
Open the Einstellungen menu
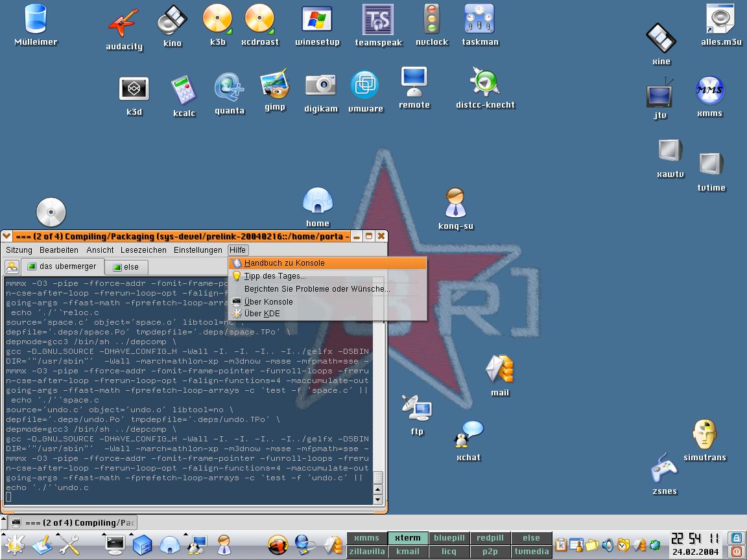198,250
